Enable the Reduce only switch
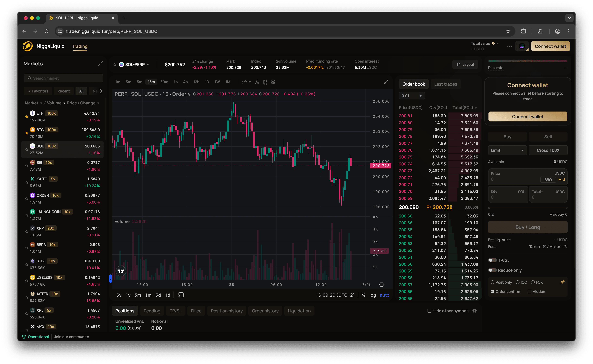 click(492, 270)
